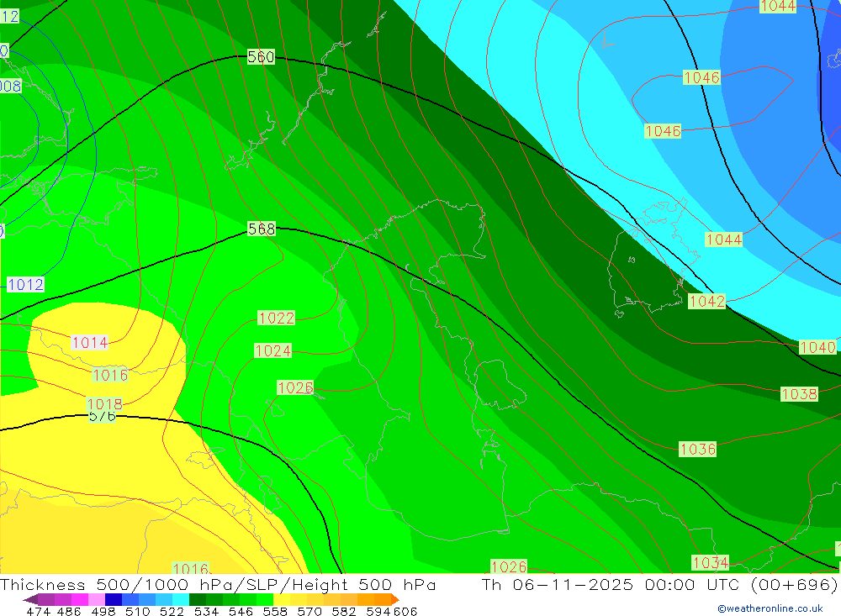The image size is (841, 616).
Task: Click the bright yellow legend swatch
Action: 282,599
